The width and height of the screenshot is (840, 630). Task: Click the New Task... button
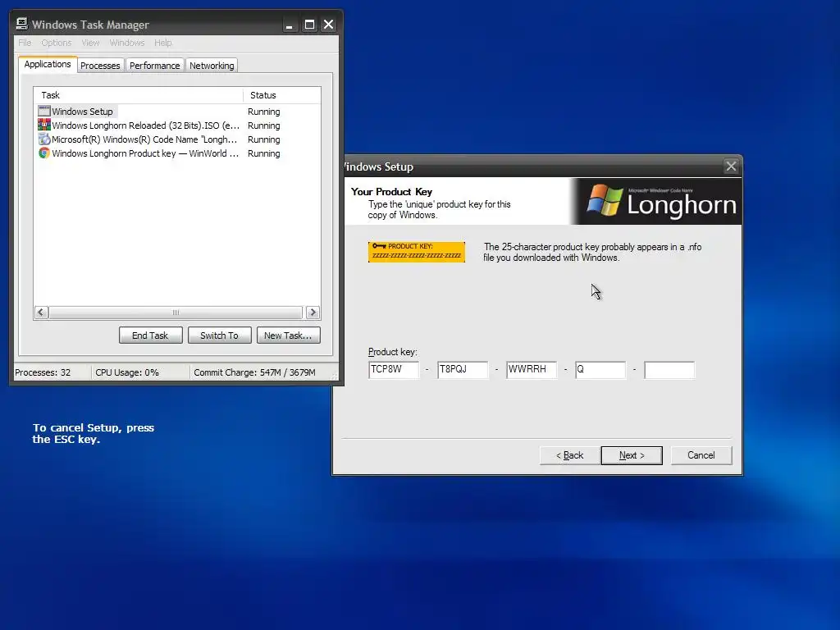point(288,336)
